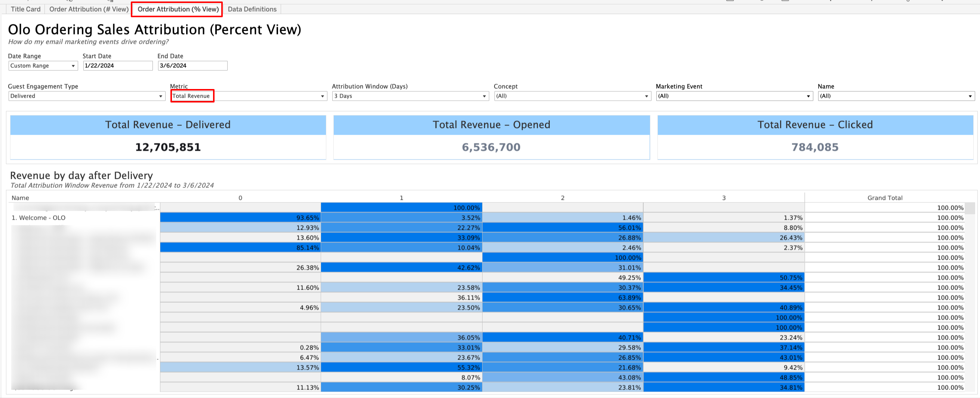Click the 23.24% cell
The image size is (980, 398).
[724, 337]
